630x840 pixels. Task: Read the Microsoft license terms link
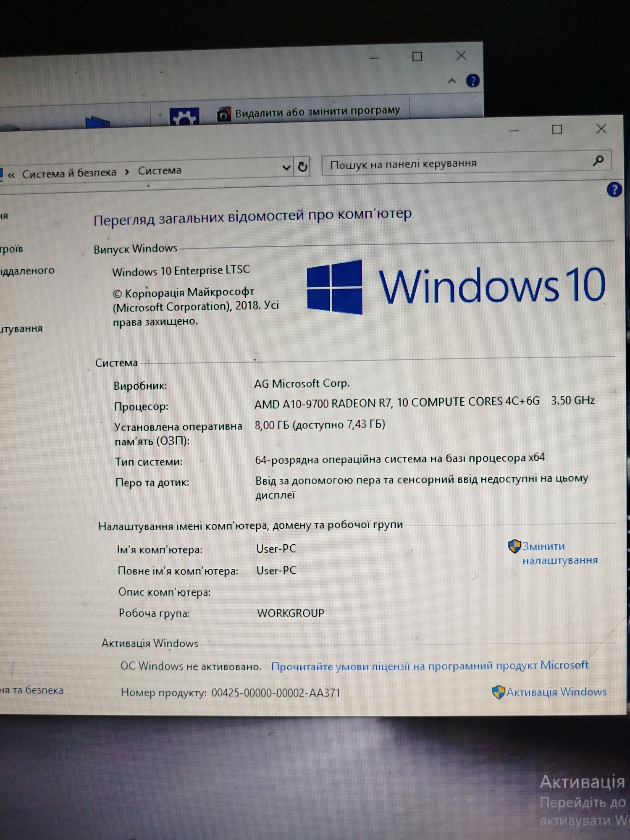point(430,666)
